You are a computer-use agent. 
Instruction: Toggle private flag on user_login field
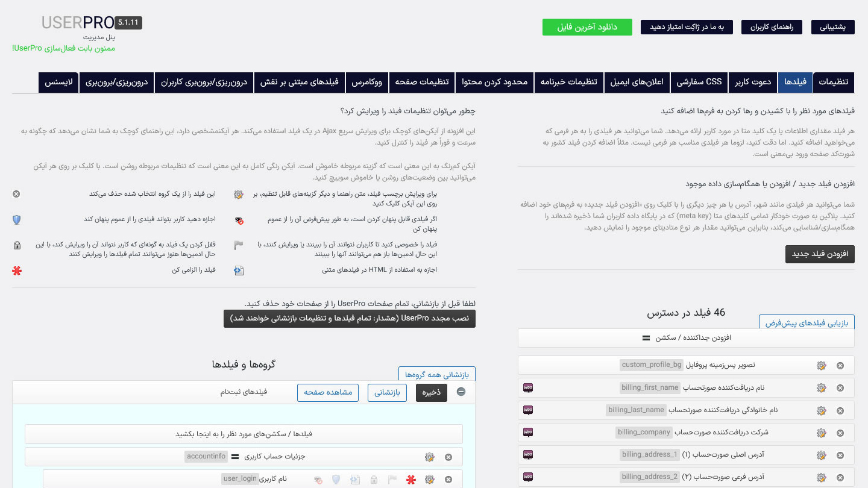pos(392,480)
